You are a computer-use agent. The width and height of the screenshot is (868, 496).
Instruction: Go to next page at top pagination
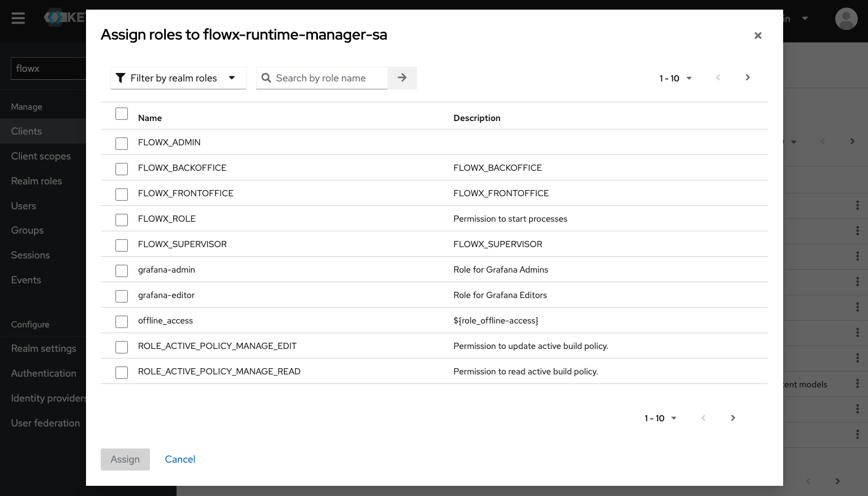pyautogui.click(x=747, y=77)
